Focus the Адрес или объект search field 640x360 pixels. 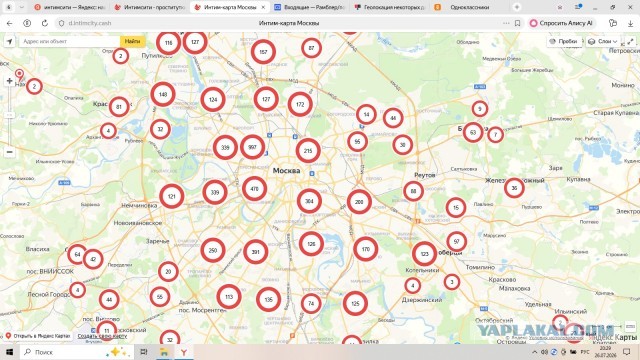tap(69, 41)
